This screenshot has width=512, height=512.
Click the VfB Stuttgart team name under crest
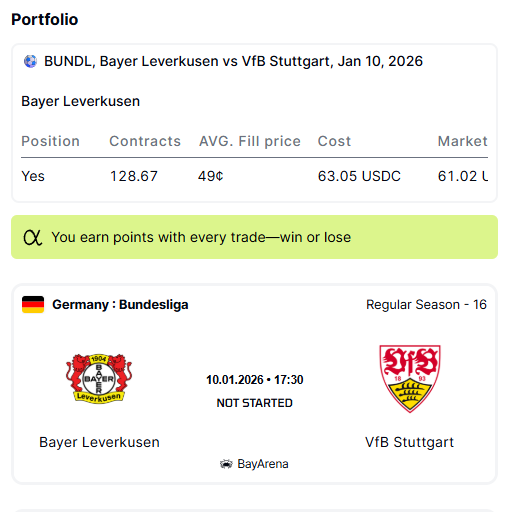[x=410, y=442]
